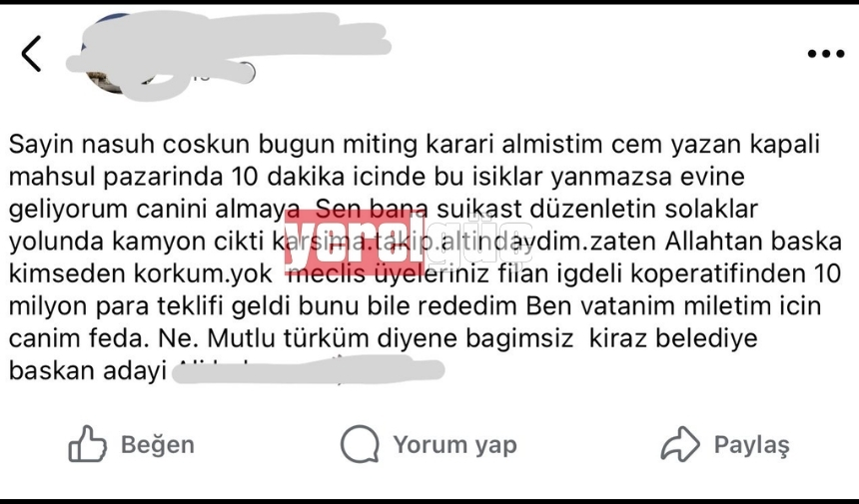This screenshot has width=859, height=504.
Task: Click the text 'kiraz belediye' in the post
Action: [673, 338]
